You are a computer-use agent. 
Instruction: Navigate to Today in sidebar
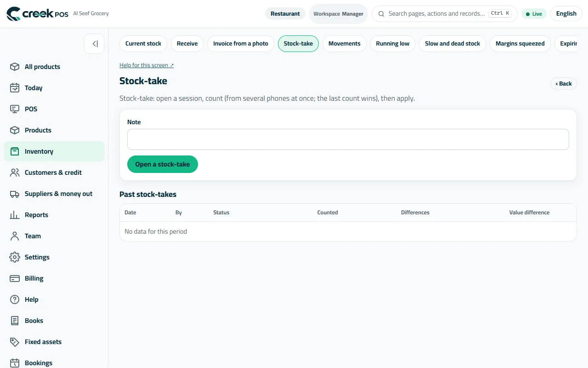(54, 88)
